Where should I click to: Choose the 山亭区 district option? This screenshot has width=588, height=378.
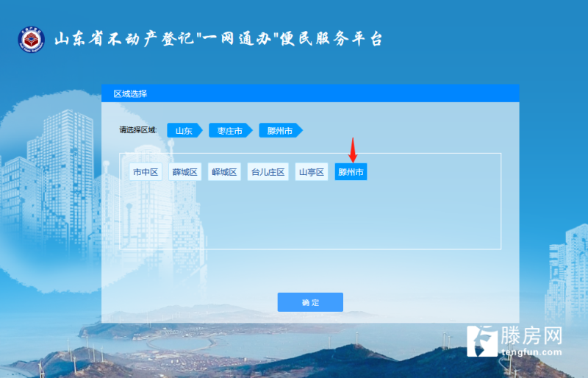(311, 172)
